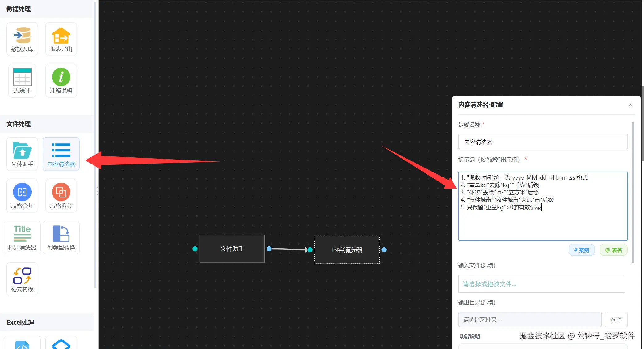Pick the 文件助手 folder icon

(x=22, y=154)
